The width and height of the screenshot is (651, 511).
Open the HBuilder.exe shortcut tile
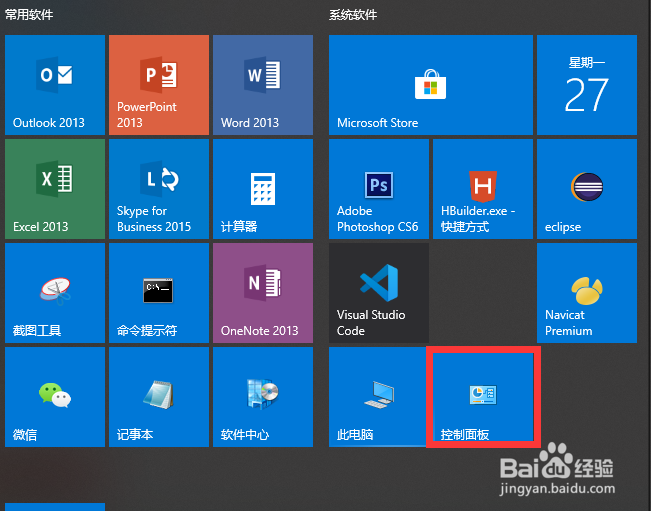[x=483, y=189]
